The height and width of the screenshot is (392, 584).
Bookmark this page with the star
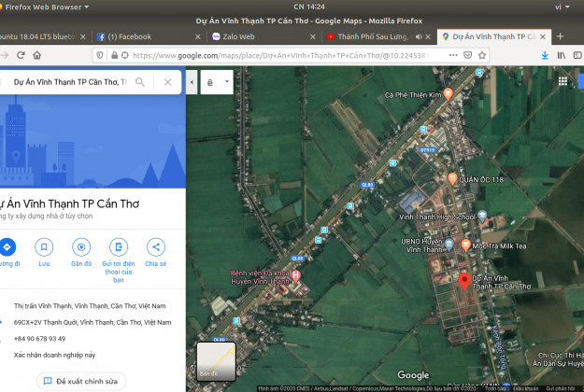click(482, 55)
